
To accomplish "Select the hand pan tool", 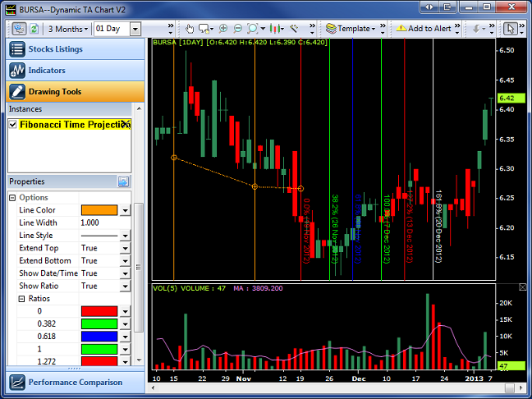I will pos(190,29).
